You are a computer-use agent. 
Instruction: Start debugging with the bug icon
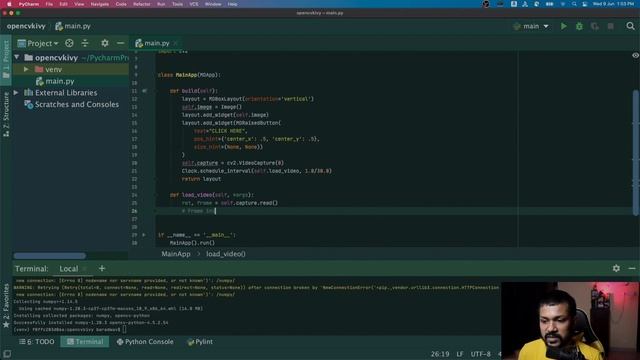click(579, 27)
